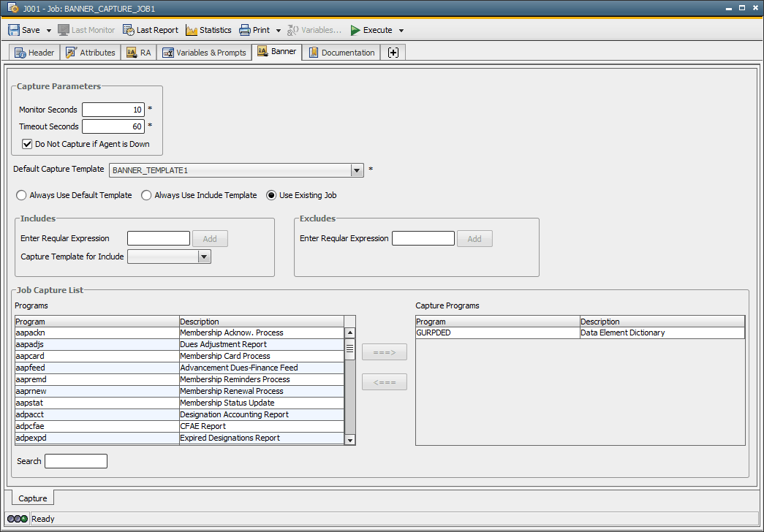The width and height of the screenshot is (764, 532).
Task: Focus the Monitor Seconds field
Action: tap(113, 110)
